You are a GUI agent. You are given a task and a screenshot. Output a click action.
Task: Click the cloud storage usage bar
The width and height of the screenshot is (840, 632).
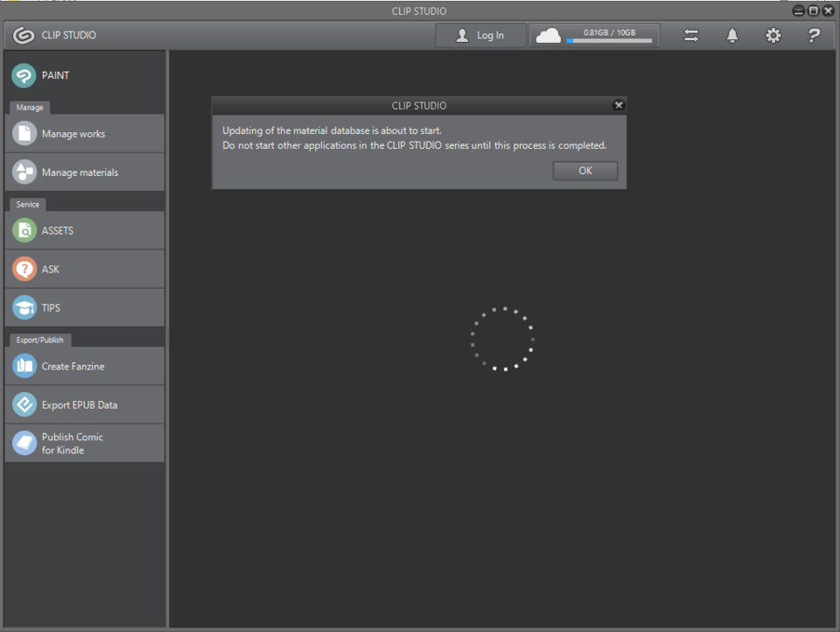[607, 40]
